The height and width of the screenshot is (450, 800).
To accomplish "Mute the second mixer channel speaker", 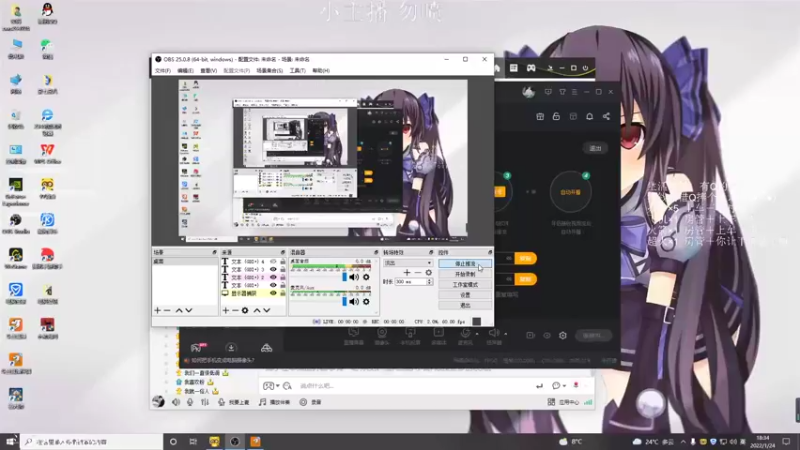I will (354, 302).
